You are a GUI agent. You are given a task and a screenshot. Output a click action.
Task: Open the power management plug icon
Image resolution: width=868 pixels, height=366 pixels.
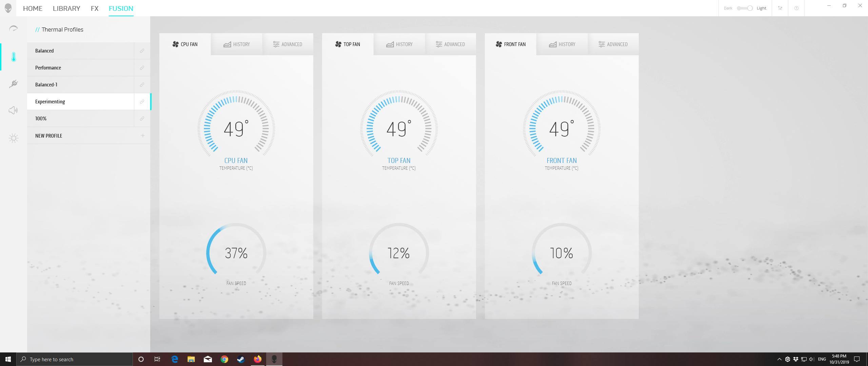(14, 84)
